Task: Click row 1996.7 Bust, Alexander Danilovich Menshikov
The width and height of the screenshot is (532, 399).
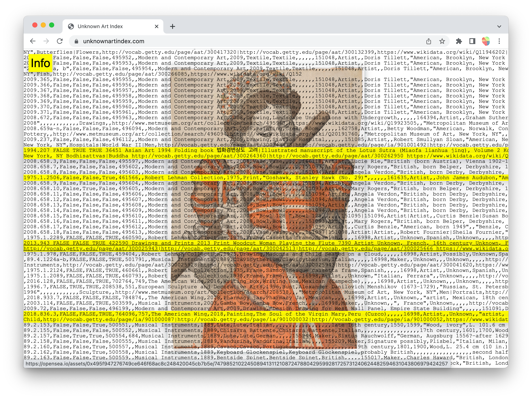Action: pos(266,289)
